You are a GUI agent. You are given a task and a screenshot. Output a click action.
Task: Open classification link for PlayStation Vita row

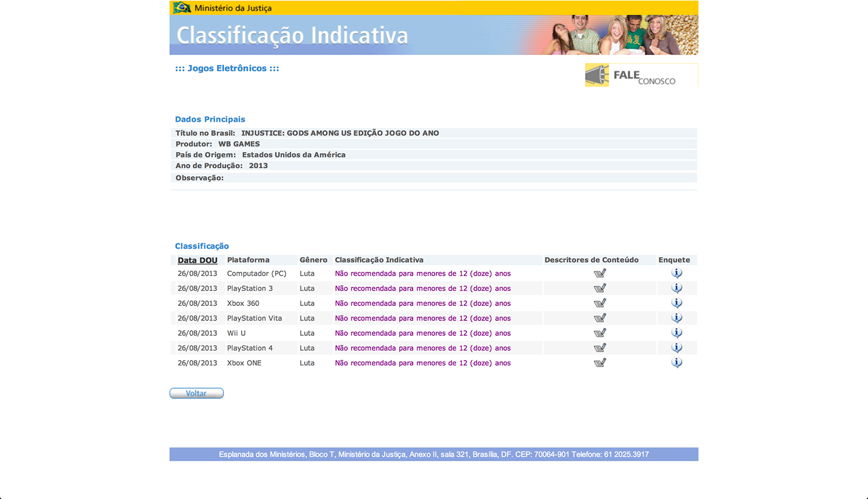pyautogui.click(x=423, y=319)
